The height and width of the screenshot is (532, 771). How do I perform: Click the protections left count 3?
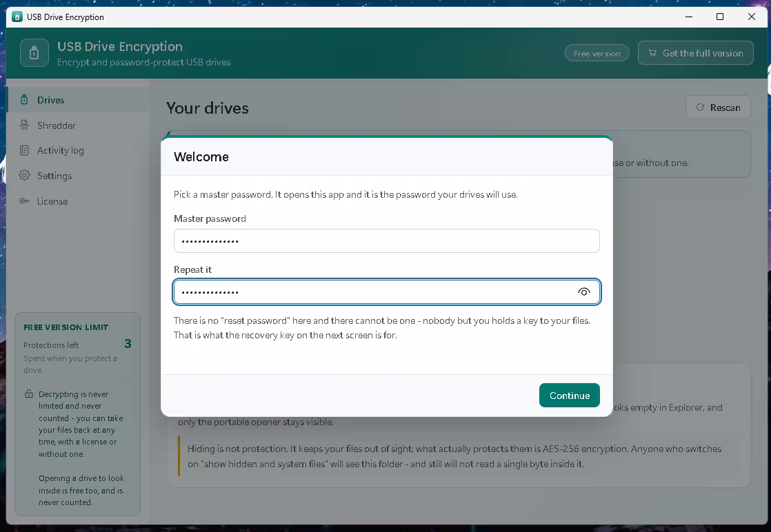[x=128, y=344]
